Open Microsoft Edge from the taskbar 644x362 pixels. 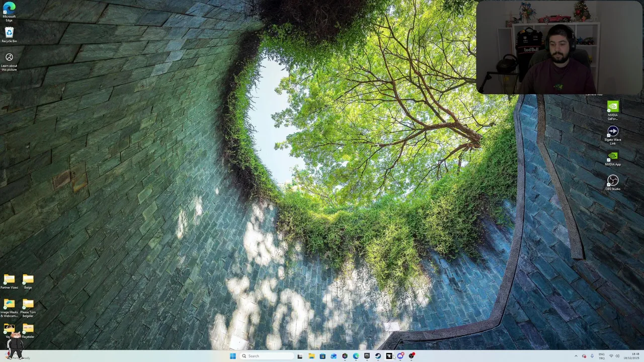pyautogui.click(x=356, y=356)
